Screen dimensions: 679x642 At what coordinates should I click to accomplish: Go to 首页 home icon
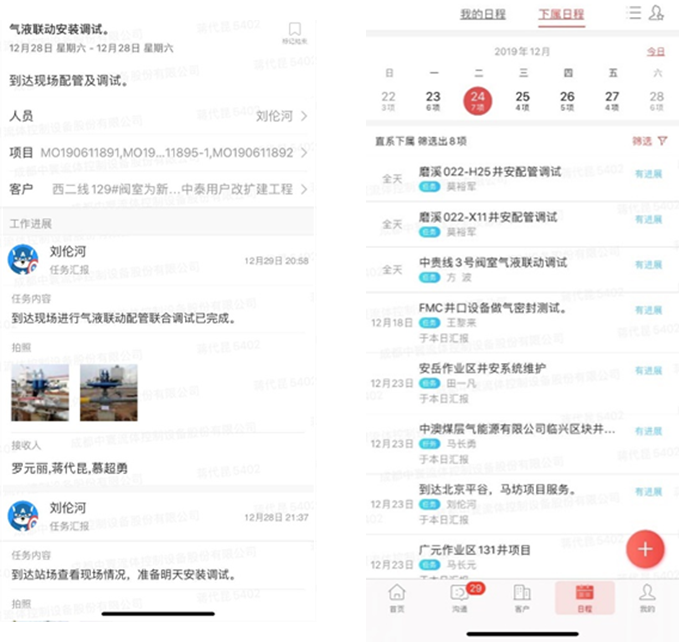397,596
